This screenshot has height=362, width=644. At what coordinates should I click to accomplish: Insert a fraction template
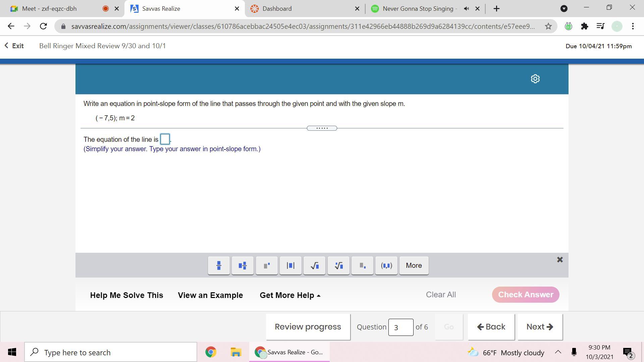pyautogui.click(x=219, y=266)
